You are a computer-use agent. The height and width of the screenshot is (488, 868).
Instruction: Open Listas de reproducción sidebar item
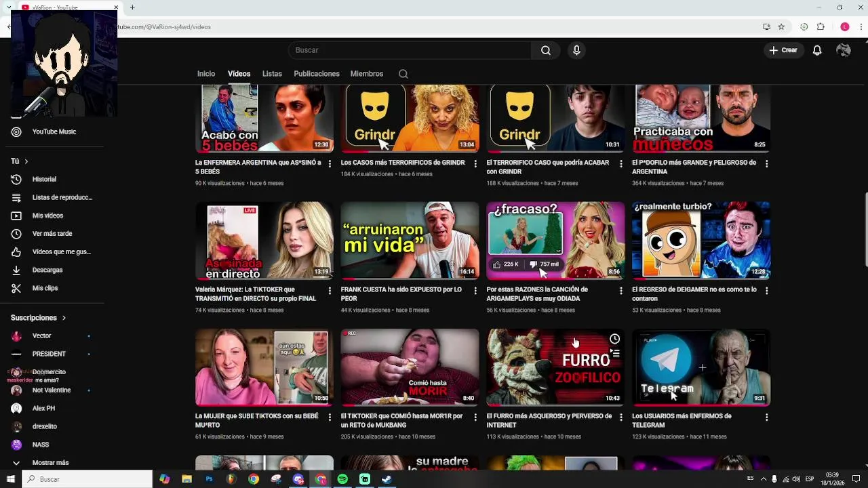(x=54, y=197)
